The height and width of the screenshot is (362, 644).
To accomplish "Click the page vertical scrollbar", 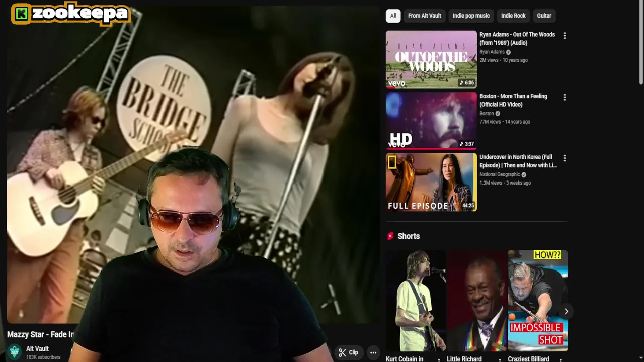I will coord(641,43).
